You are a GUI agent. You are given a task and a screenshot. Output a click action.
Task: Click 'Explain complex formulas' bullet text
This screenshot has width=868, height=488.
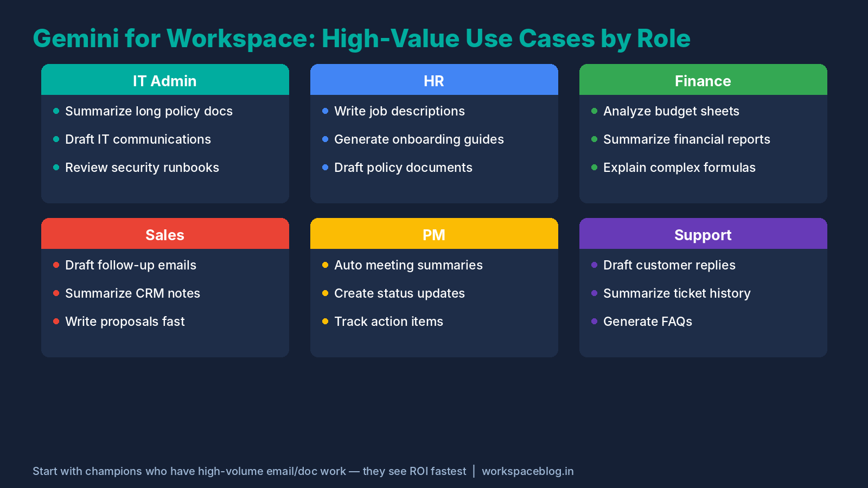(679, 168)
